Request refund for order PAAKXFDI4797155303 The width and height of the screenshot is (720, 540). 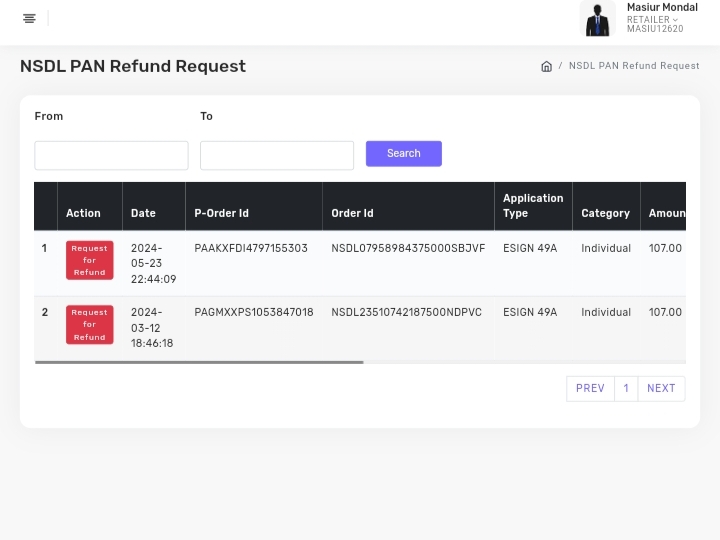(89, 260)
